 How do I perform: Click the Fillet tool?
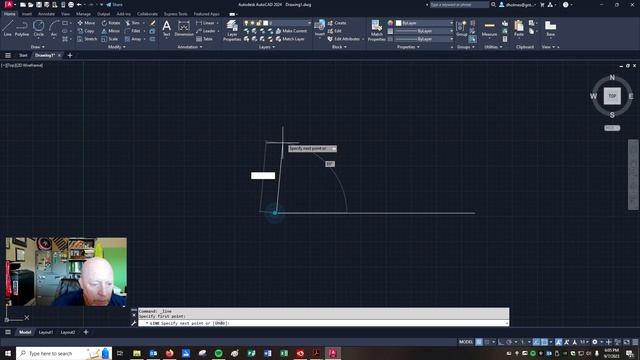pos(133,31)
